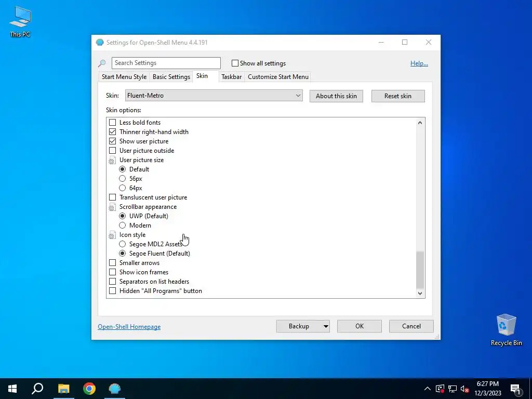532x399 pixels.
Task: Click the search magnifier icon in settings
Action: pos(102,63)
